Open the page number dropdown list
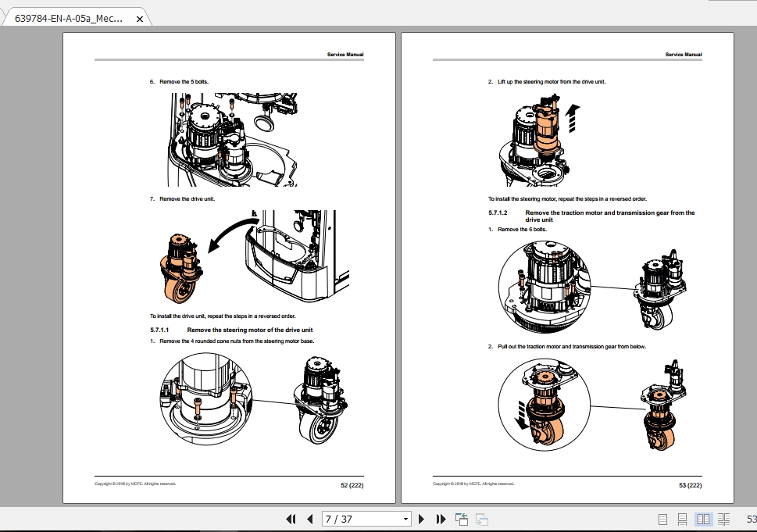 coord(404,519)
